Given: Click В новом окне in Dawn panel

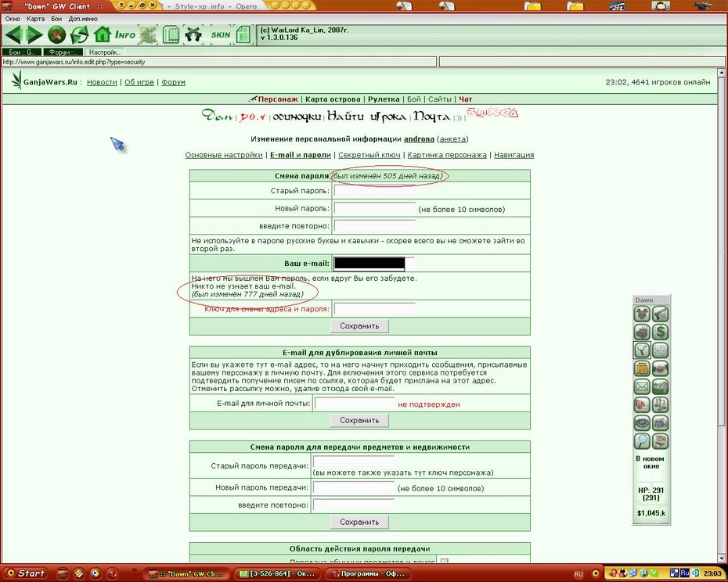Looking at the screenshot, I should coord(651,462).
